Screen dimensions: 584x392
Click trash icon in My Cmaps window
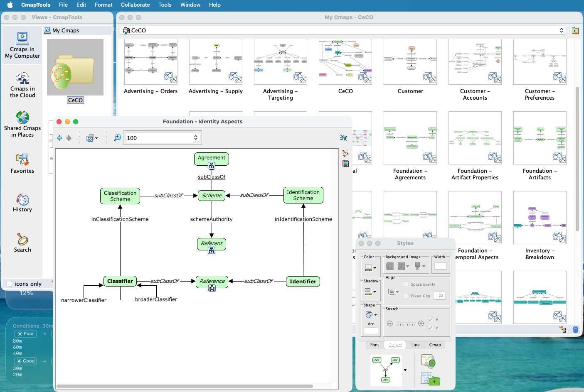(x=575, y=329)
